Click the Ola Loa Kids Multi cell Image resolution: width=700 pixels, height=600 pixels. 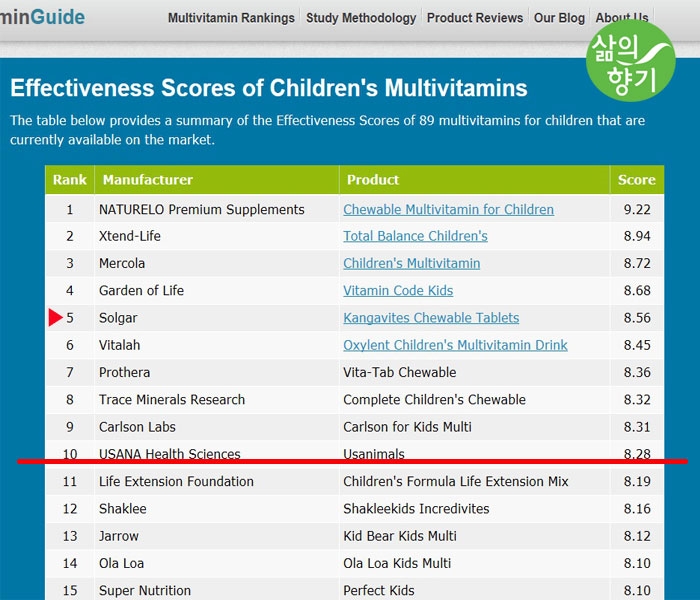(x=474, y=563)
